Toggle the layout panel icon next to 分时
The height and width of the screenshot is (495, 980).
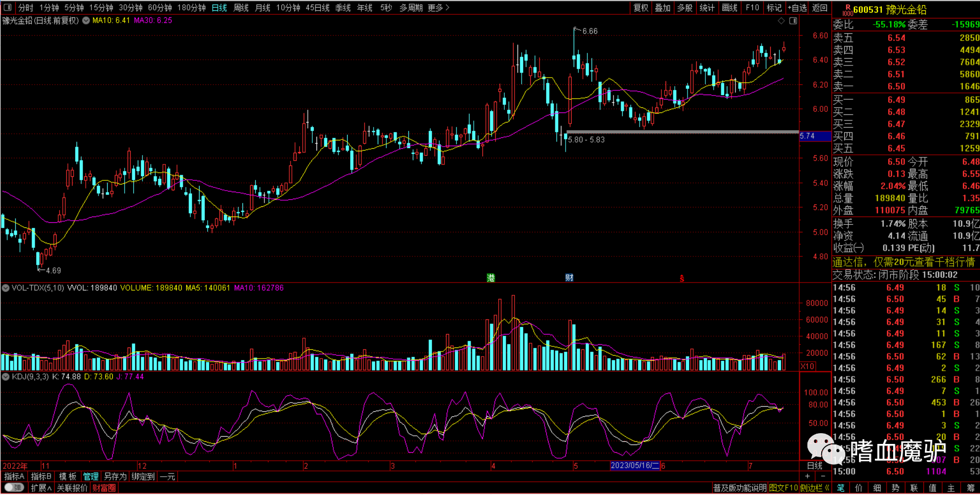7,8
